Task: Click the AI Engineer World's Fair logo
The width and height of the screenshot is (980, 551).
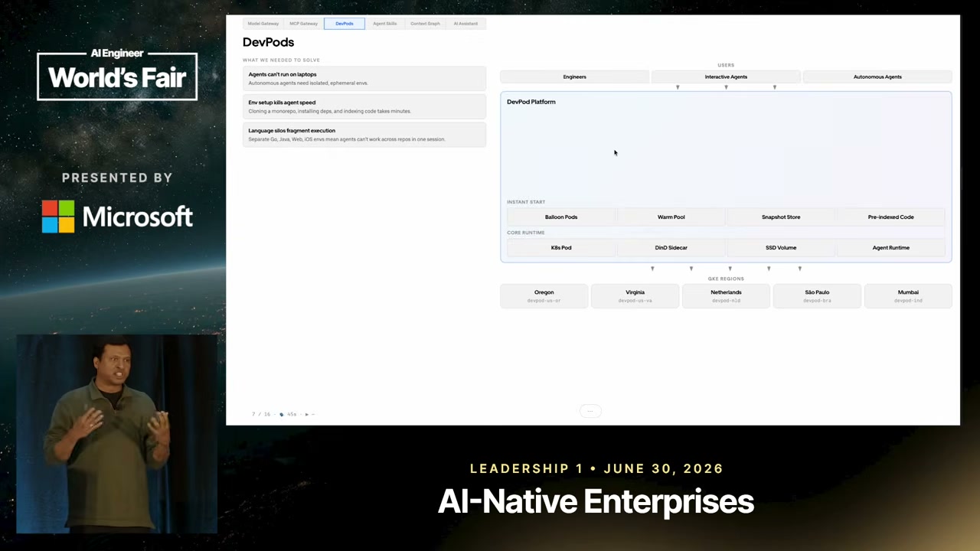Action: (x=117, y=74)
